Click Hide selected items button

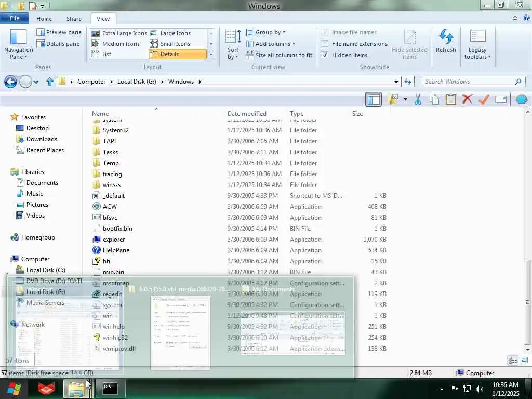pos(409,44)
